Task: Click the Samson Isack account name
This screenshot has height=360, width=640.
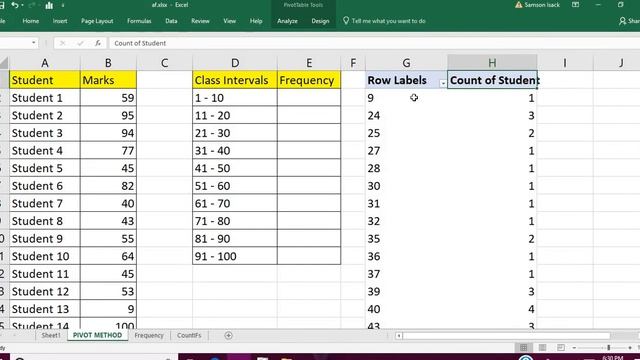Action: (x=542, y=5)
